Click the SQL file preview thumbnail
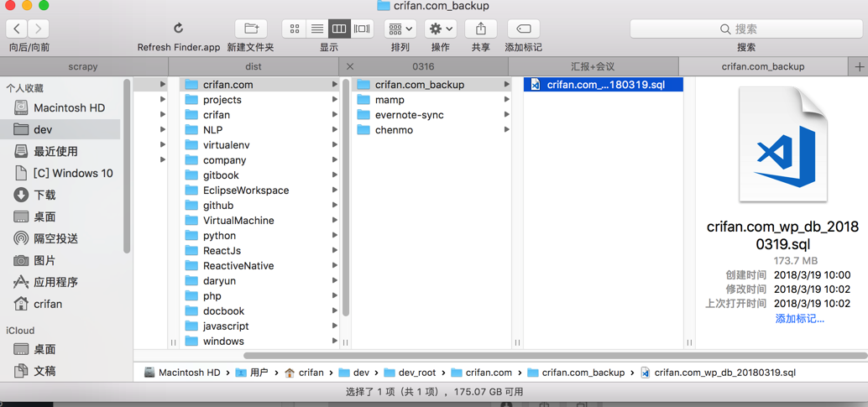 point(782,145)
